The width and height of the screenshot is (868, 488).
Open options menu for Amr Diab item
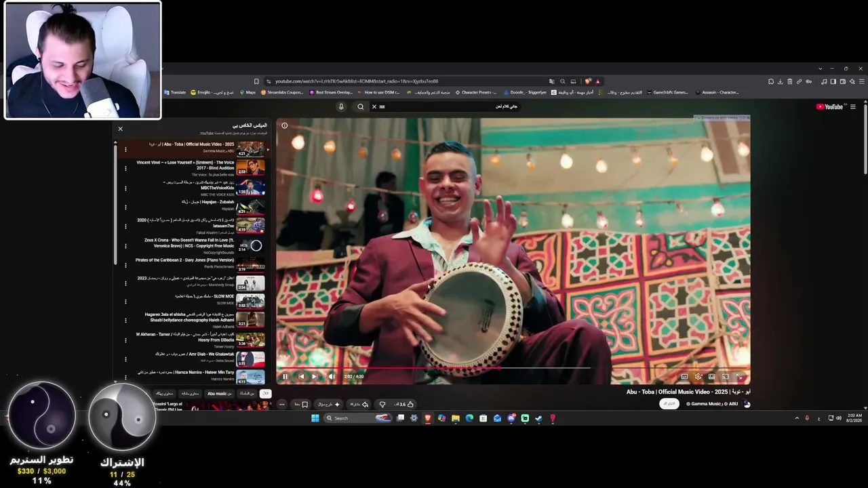click(125, 358)
